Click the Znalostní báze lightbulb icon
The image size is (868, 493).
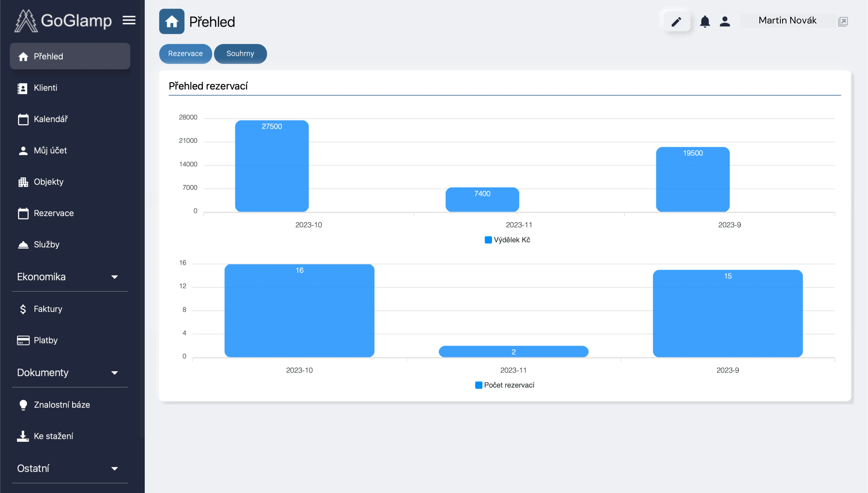23,405
